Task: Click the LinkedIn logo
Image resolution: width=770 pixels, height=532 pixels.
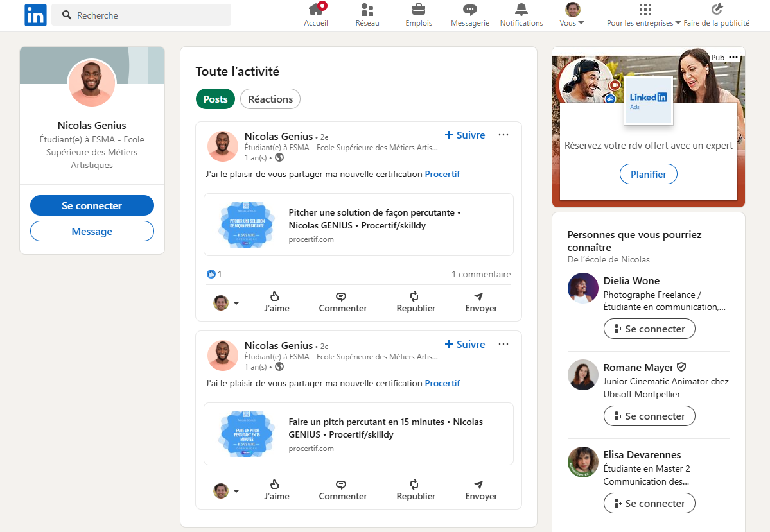Action: [x=35, y=15]
